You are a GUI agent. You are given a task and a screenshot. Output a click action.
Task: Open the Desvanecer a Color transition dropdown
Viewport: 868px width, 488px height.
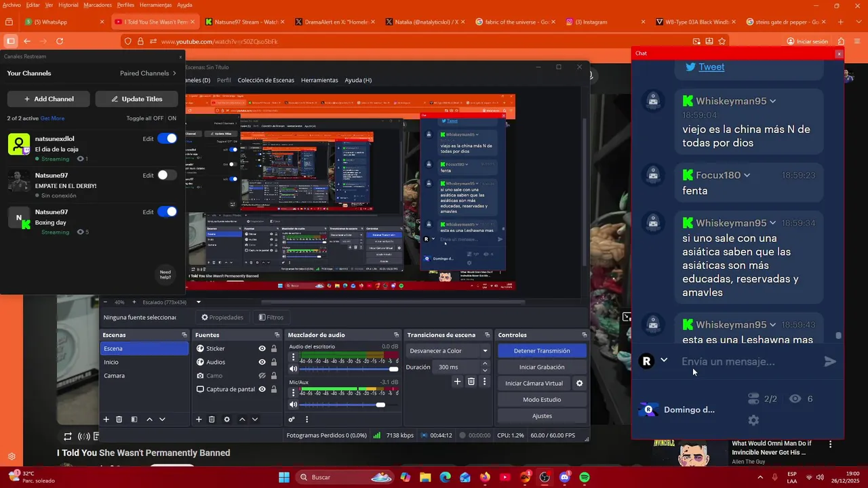(448, 350)
